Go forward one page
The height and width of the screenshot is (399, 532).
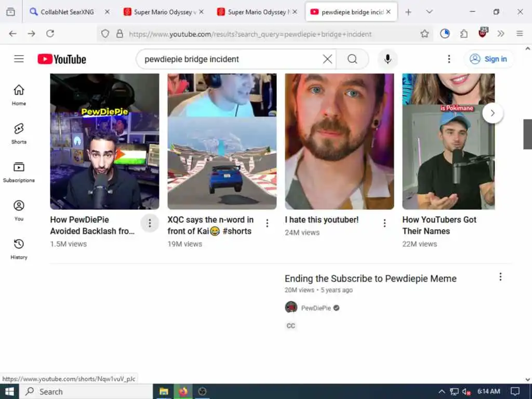pos(32,34)
